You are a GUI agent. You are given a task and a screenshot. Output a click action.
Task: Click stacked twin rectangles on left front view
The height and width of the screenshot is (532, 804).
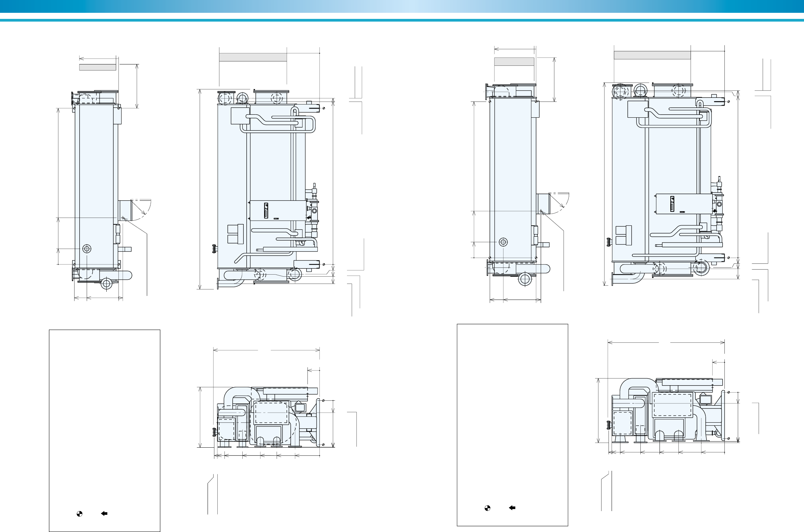point(235,234)
